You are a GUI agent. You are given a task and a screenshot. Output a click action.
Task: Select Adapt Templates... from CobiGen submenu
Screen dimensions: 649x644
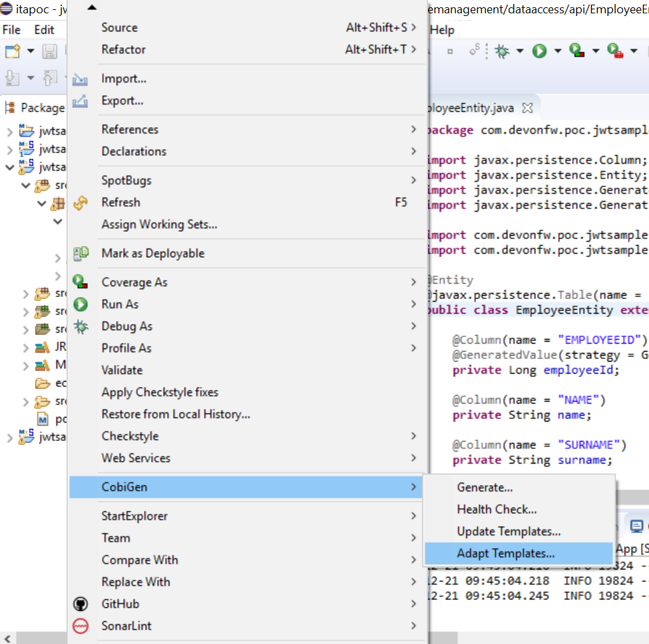505,553
